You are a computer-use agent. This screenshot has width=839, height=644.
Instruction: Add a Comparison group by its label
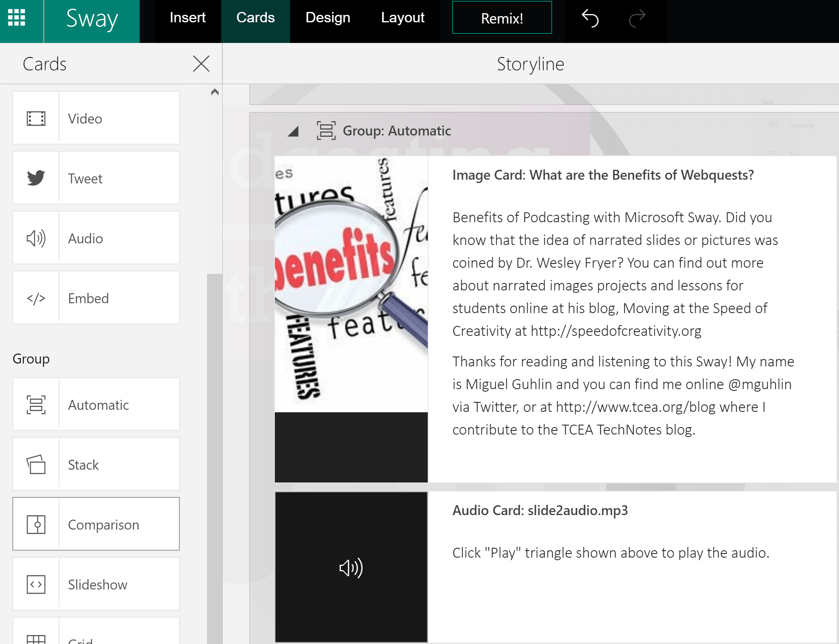104,525
